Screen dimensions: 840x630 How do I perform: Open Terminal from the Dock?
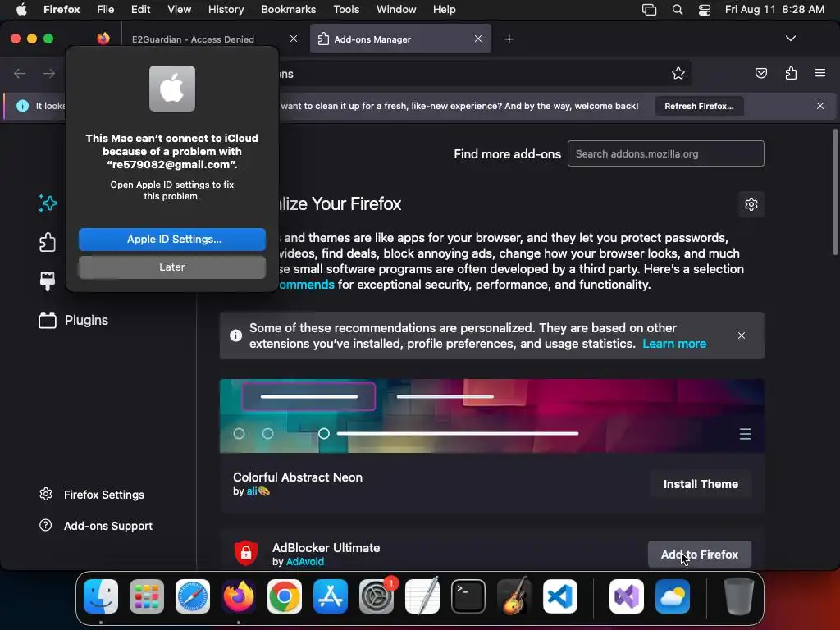pyautogui.click(x=468, y=596)
